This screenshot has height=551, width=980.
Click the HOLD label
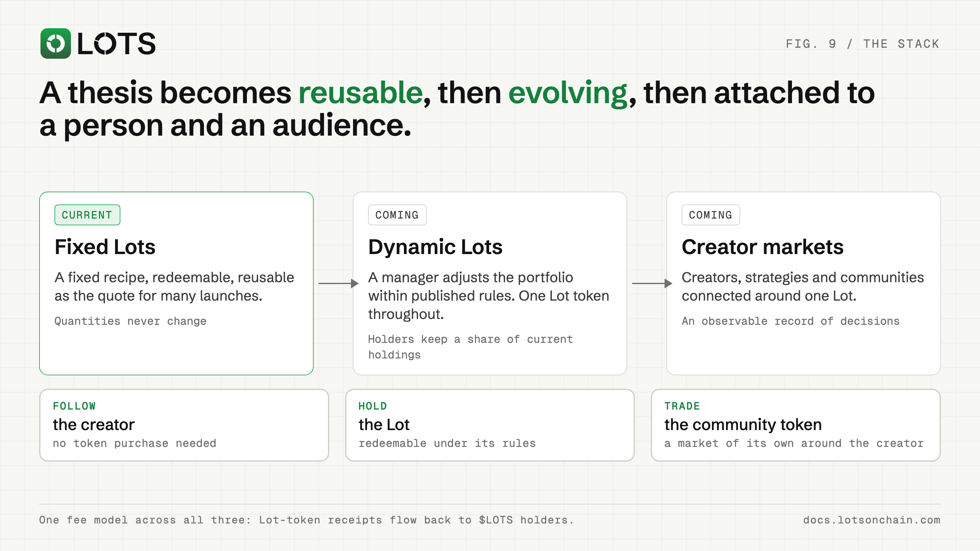point(372,406)
